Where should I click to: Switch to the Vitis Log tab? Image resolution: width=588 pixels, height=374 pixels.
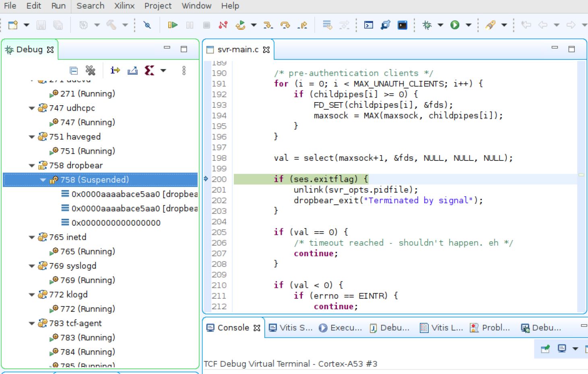coord(442,328)
